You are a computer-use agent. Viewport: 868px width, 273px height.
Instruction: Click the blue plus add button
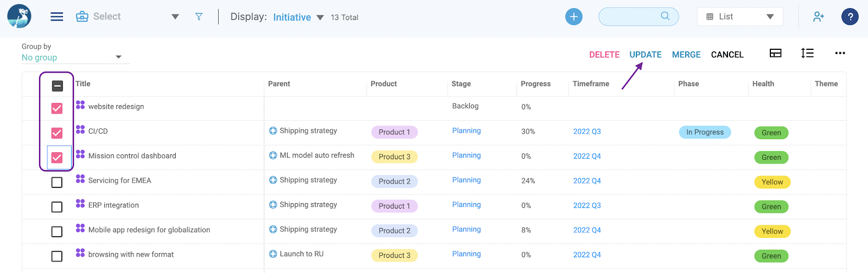point(574,17)
